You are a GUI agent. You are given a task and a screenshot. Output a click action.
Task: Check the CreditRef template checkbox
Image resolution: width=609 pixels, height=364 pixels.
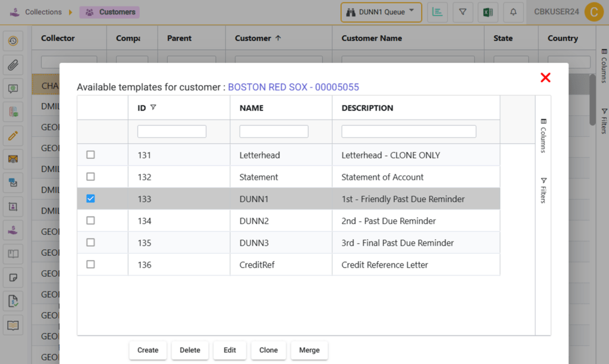tap(90, 265)
